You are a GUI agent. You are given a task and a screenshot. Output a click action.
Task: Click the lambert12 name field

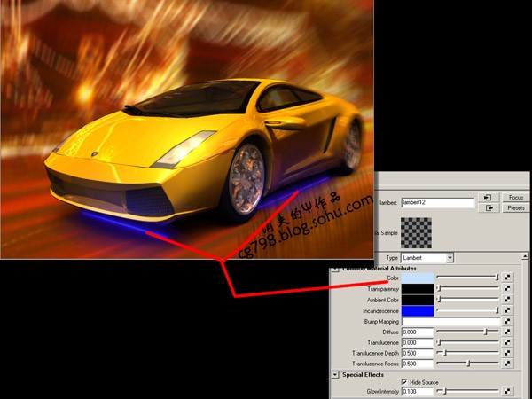click(x=437, y=202)
